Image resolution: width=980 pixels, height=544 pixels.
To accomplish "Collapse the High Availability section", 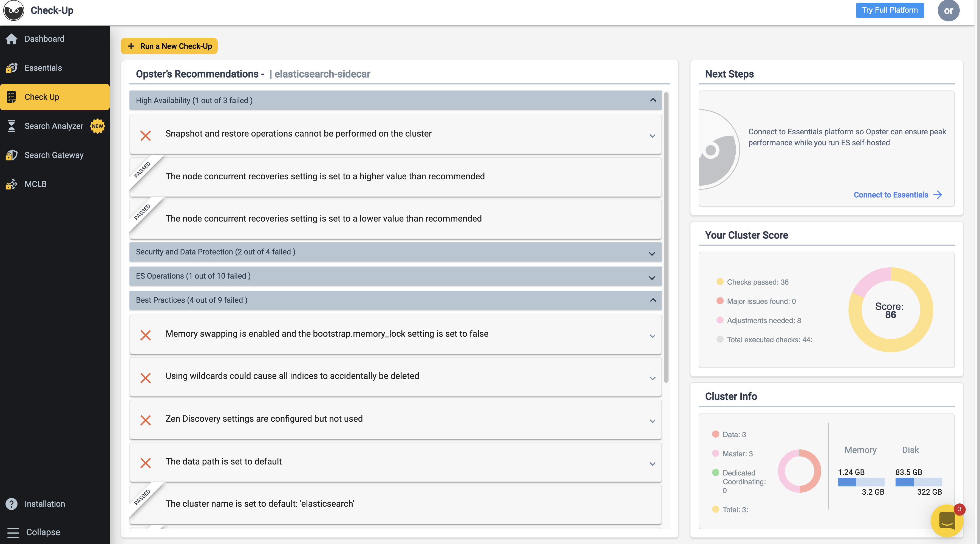I will (653, 100).
